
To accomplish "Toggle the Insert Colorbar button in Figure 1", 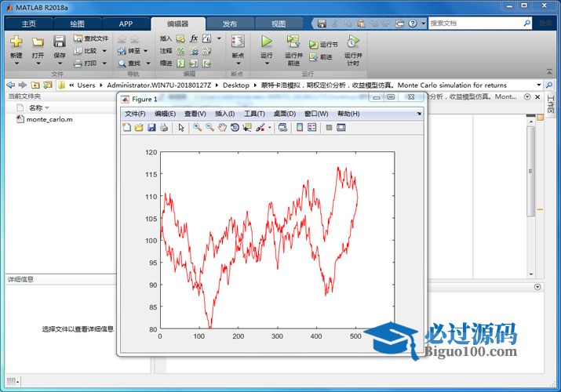I will pos(300,128).
